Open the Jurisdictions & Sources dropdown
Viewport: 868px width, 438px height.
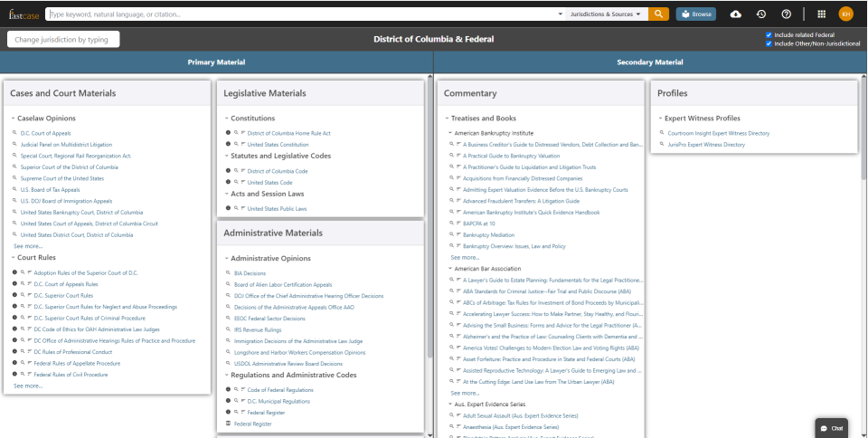[x=608, y=14]
